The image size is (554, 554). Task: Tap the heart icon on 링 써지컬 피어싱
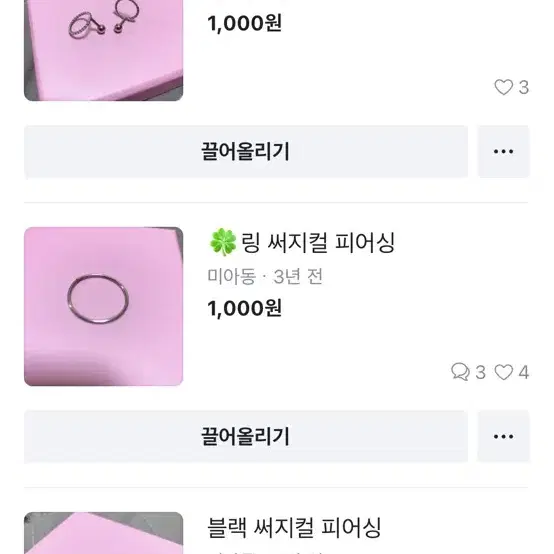(503, 372)
